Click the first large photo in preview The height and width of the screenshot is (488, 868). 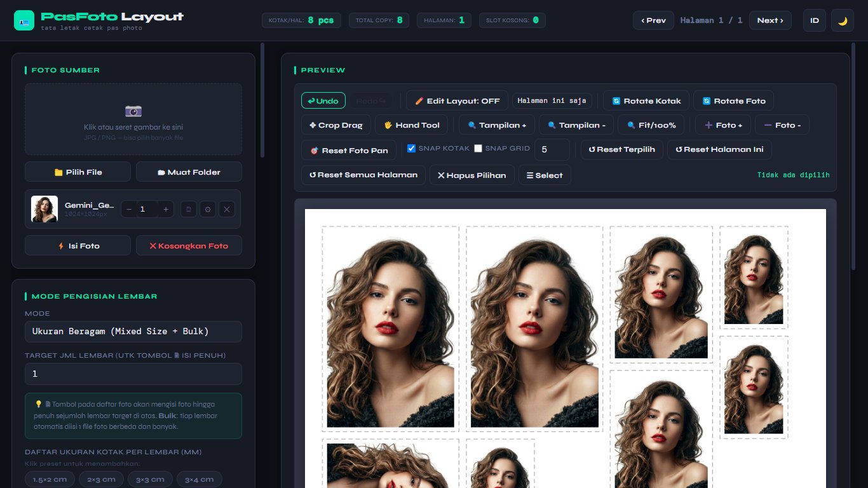point(390,329)
